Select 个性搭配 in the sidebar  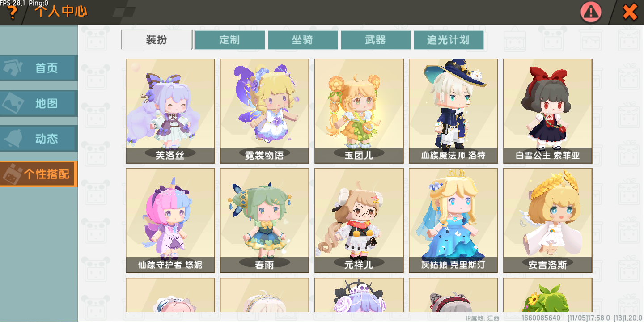click(x=38, y=174)
